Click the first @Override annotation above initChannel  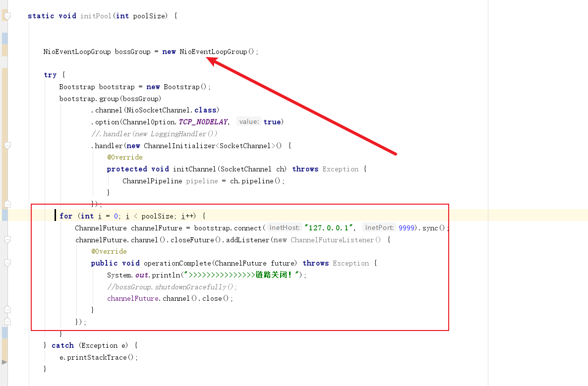[124, 157]
